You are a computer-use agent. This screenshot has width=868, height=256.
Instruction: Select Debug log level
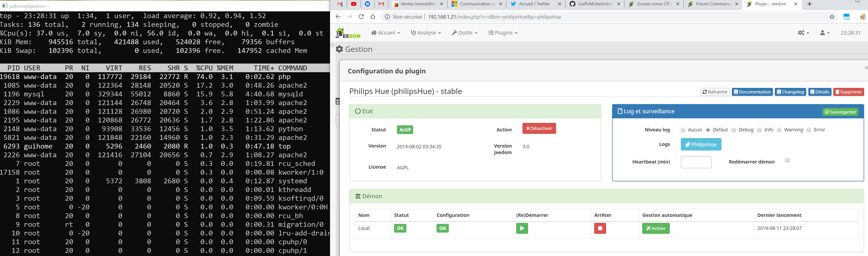pyautogui.click(x=734, y=130)
